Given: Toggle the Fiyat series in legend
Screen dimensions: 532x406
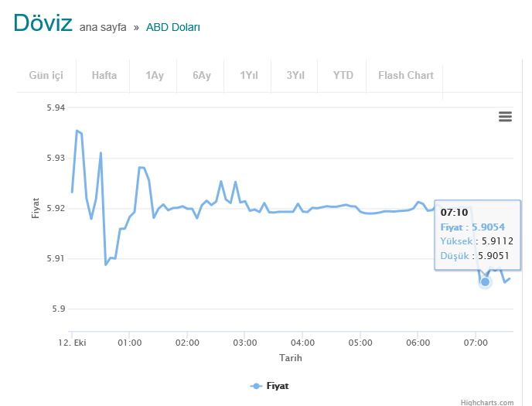Looking at the screenshot, I should pyautogui.click(x=277, y=385).
